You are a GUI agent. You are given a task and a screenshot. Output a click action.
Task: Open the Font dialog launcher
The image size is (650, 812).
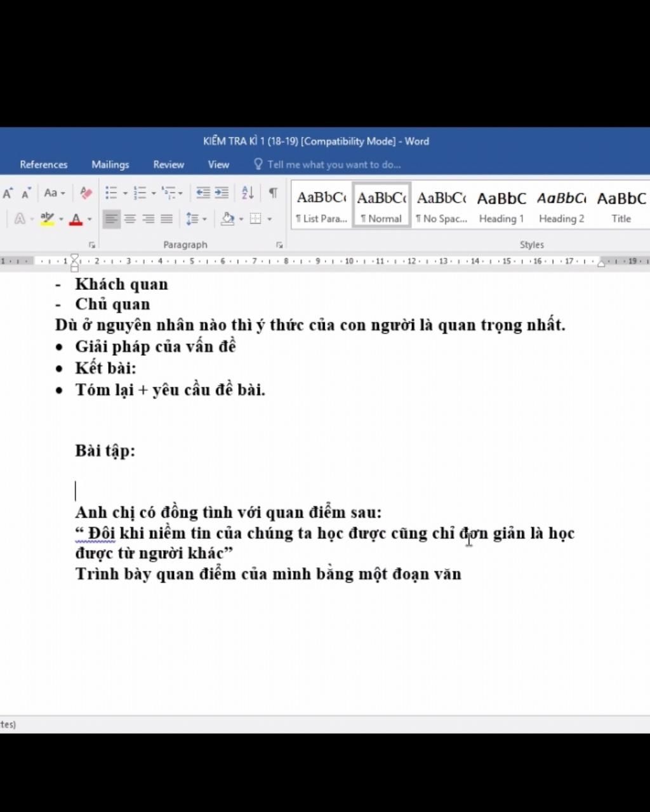[x=91, y=245]
